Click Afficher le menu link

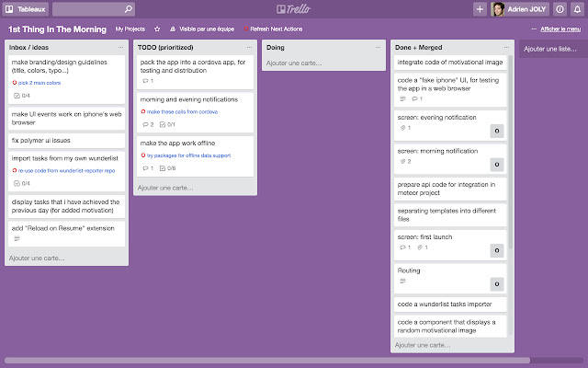(560, 29)
